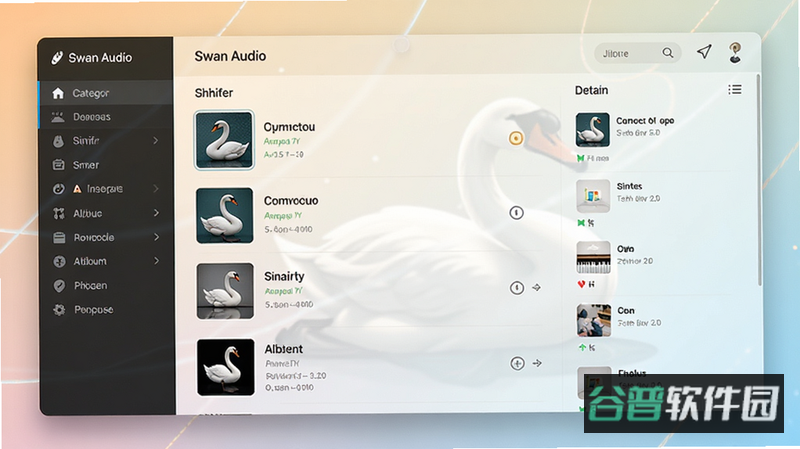
Task: Open the Sinairty swan thumbnail
Action: point(225,291)
